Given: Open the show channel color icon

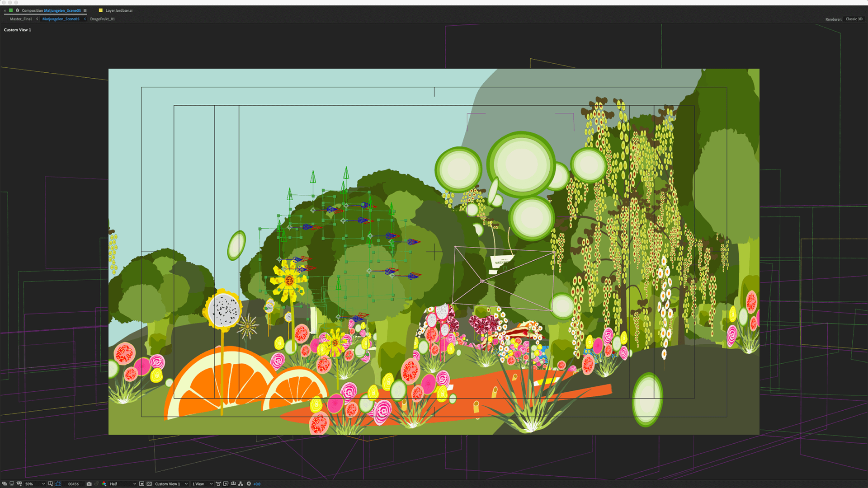Looking at the screenshot, I should click(x=104, y=483).
